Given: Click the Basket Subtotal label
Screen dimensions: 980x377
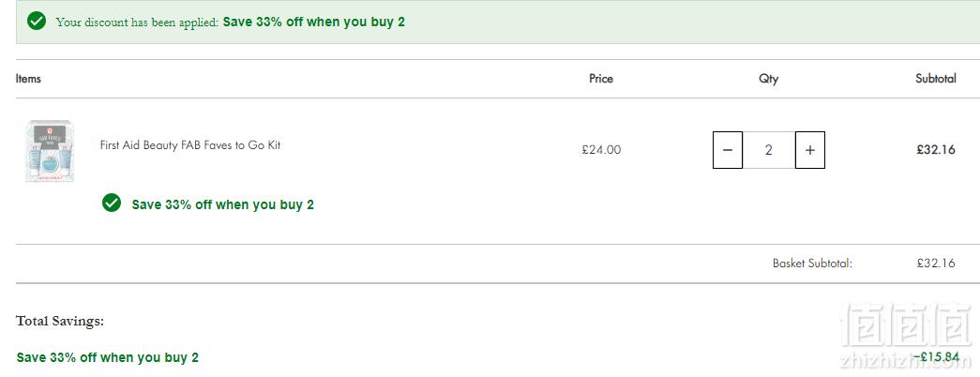Looking at the screenshot, I should [812, 264].
